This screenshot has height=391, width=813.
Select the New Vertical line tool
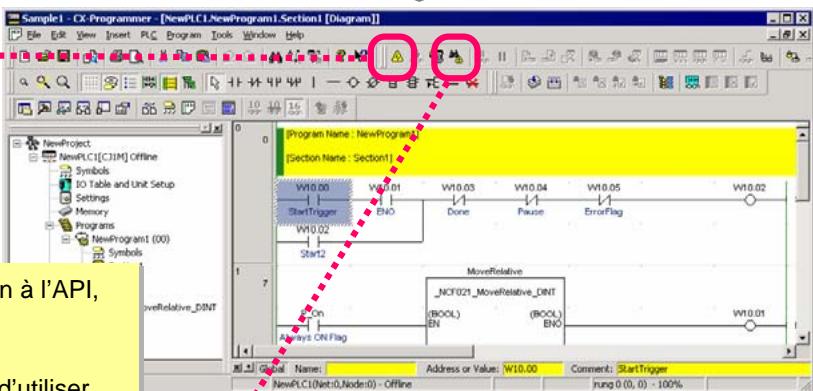314,82
